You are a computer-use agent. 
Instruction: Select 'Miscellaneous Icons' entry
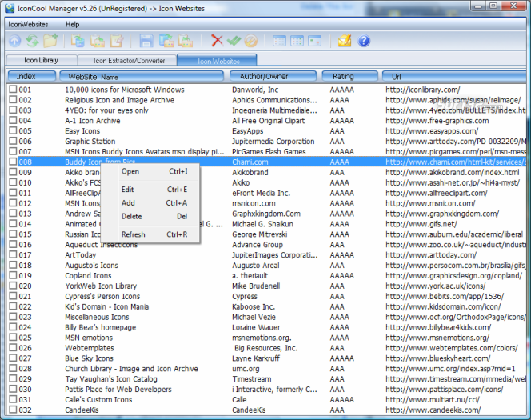[97, 317]
